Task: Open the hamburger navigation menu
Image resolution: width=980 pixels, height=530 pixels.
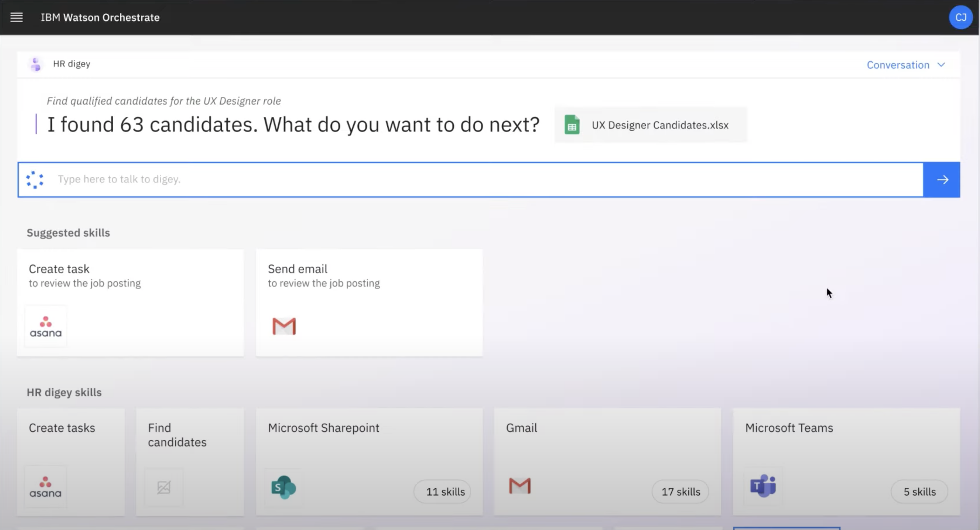Action: pos(16,17)
